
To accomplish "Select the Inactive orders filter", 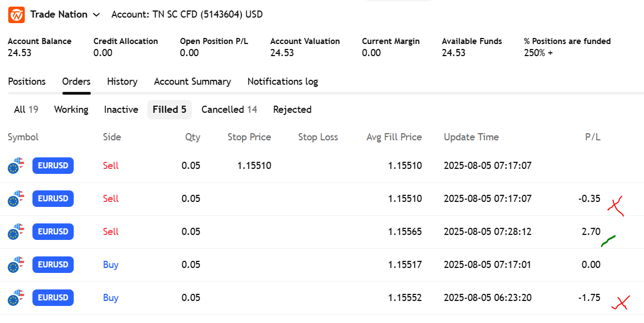I will [121, 110].
